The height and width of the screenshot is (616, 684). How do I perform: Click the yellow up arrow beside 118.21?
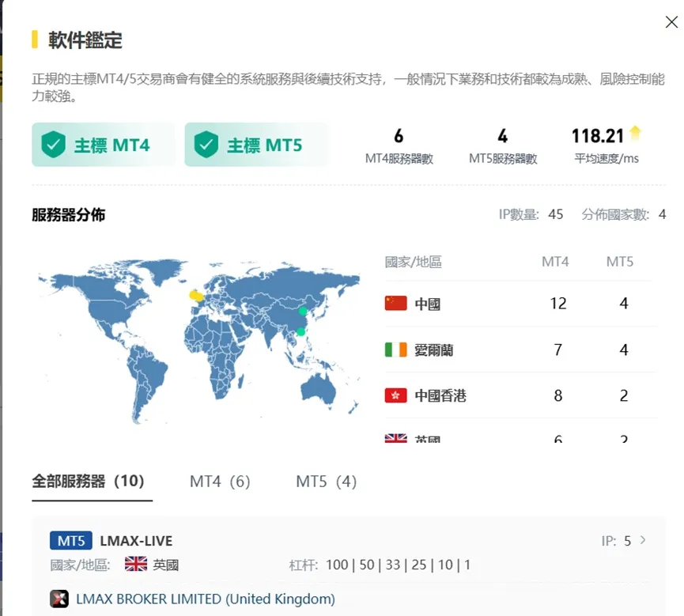635,133
